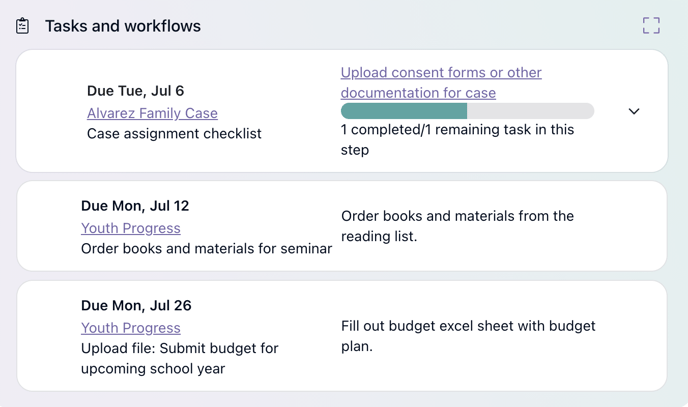
Task: Click Order books and materials for seminar
Action: coord(206,249)
